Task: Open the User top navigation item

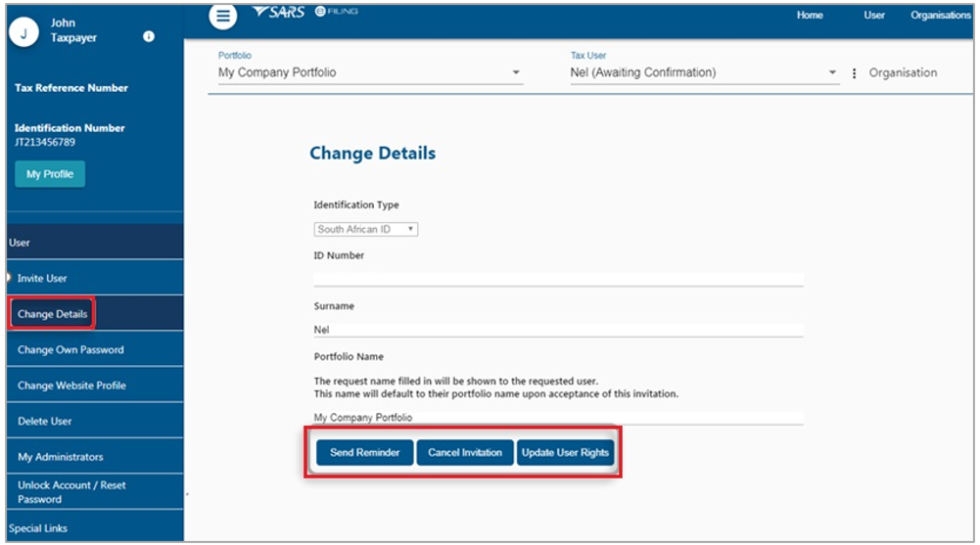Action: (873, 15)
